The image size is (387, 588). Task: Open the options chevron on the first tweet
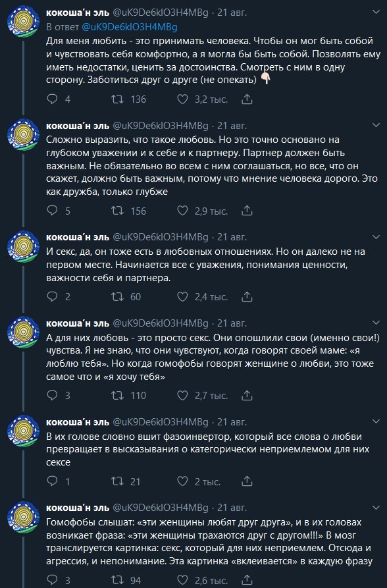pyautogui.click(x=376, y=13)
